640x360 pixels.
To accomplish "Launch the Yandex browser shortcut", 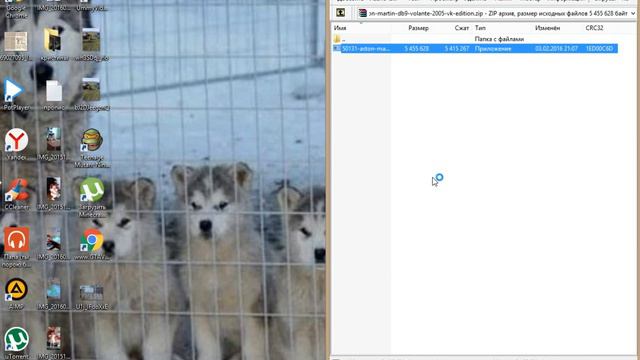I will point(16,144).
